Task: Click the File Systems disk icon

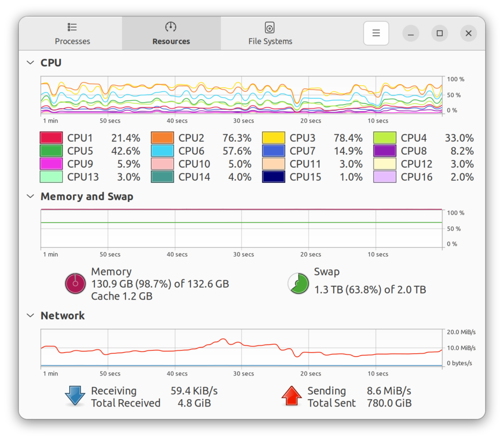Action: 270,27
